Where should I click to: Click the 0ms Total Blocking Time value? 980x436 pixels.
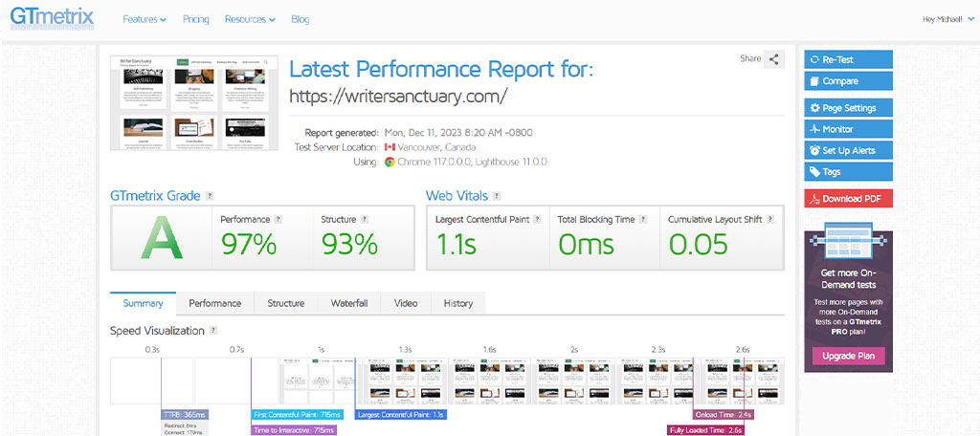(587, 244)
